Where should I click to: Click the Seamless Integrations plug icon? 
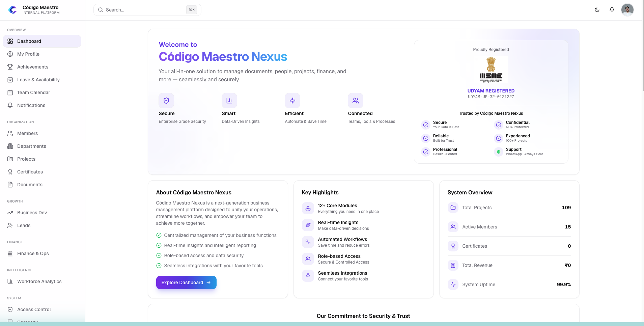[x=308, y=276]
